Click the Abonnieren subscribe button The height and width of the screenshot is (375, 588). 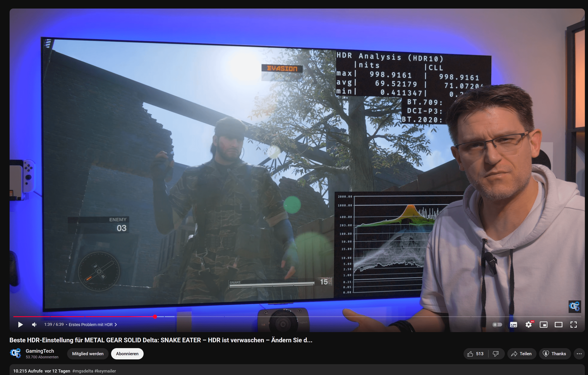(x=127, y=354)
